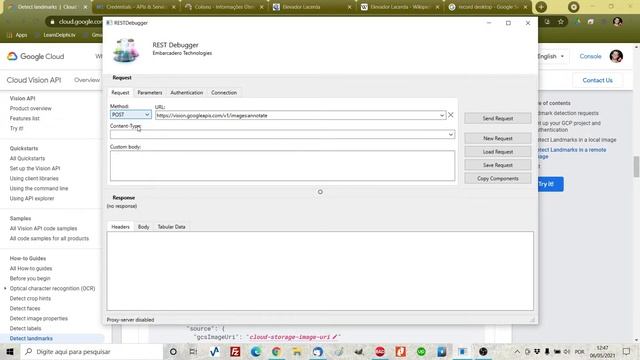Image resolution: width=640 pixels, height=360 pixels.
Task: Click the browser page vertical scrollbar
Action: 636,167
